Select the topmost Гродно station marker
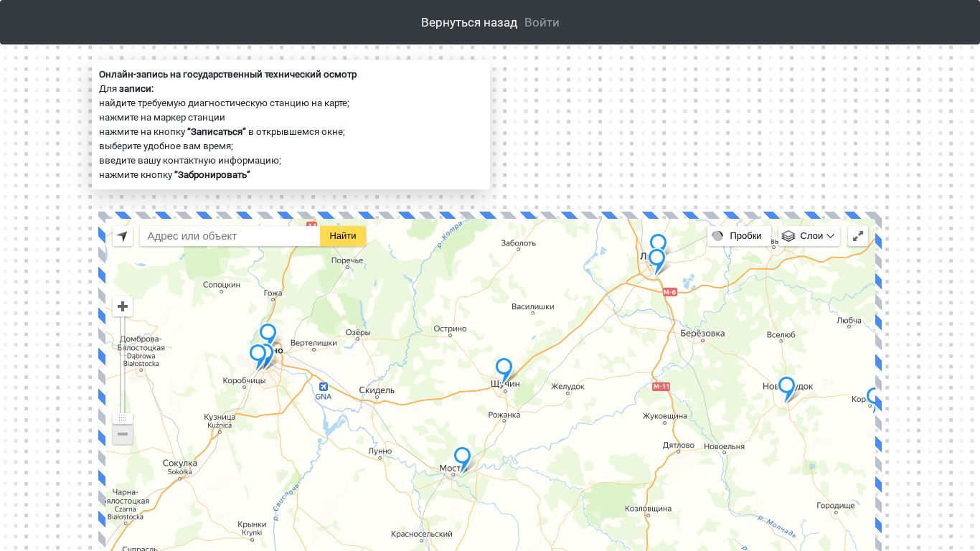The image size is (980, 551). click(268, 333)
